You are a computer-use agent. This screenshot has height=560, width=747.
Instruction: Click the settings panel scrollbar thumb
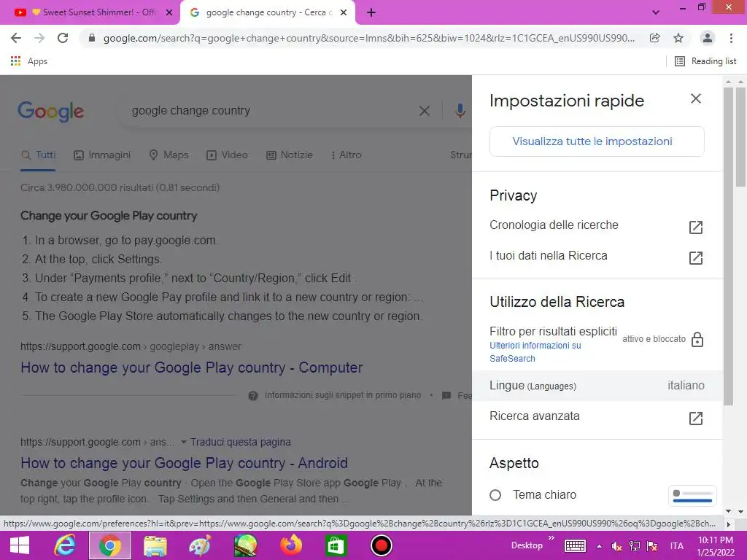pos(728,246)
